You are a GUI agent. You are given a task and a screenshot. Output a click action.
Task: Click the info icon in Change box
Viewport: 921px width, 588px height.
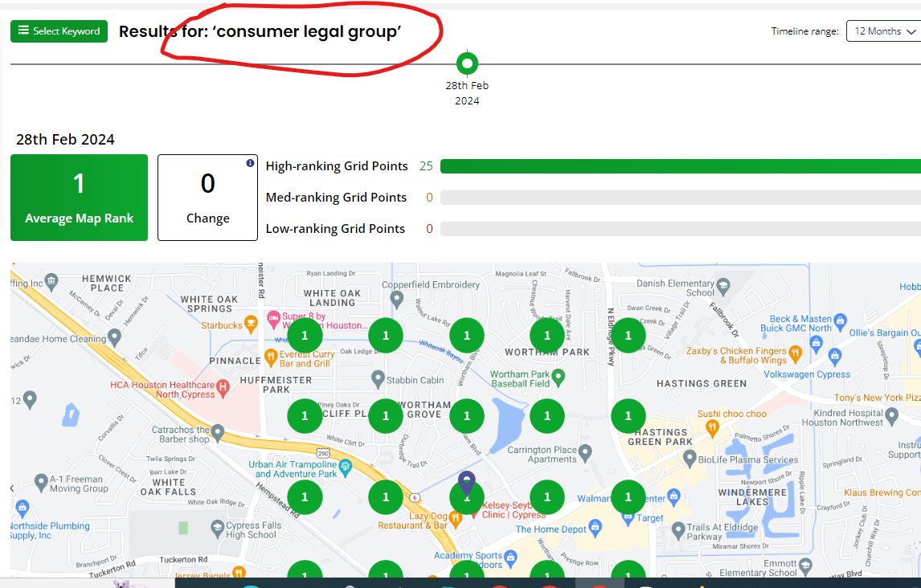click(x=250, y=163)
